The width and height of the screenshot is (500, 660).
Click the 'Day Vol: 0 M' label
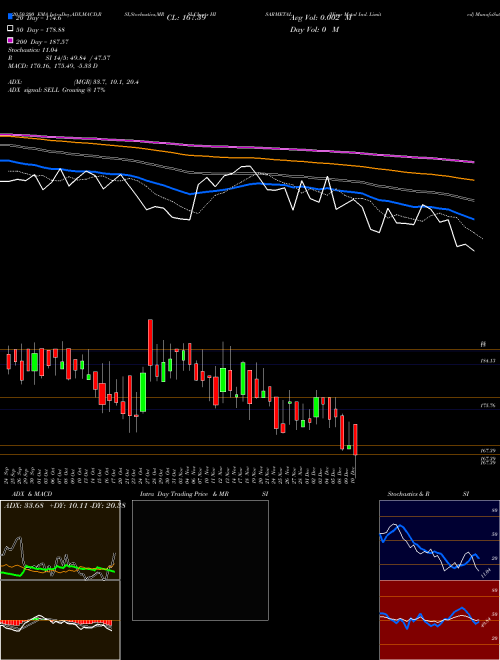(314, 29)
